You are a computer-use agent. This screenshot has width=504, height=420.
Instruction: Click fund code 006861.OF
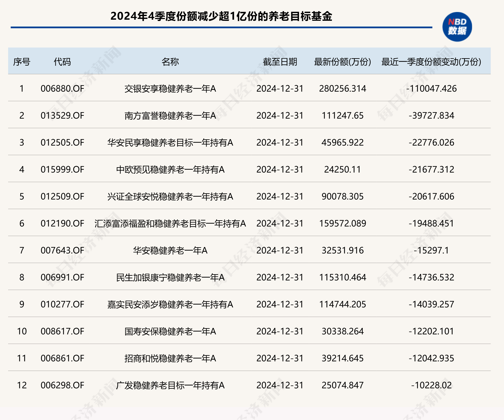[x=62, y=358]
